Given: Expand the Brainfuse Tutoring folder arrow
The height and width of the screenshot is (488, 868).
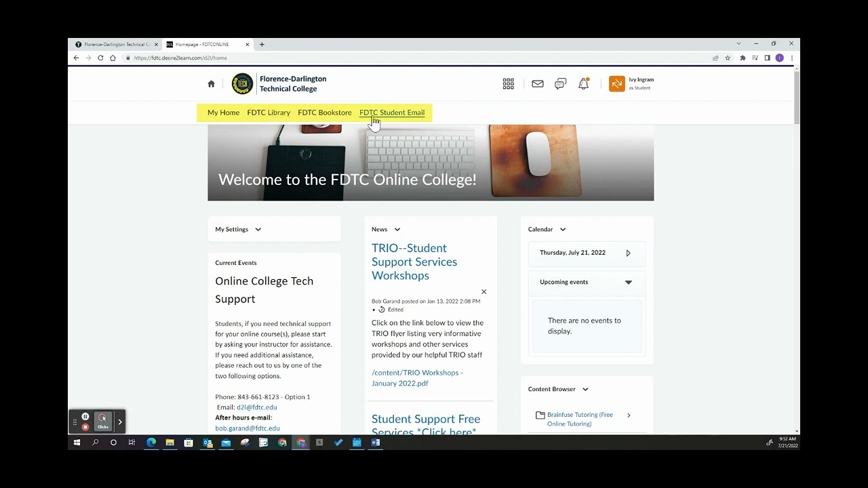Looking at the screenshot, I should pos(629,415).
